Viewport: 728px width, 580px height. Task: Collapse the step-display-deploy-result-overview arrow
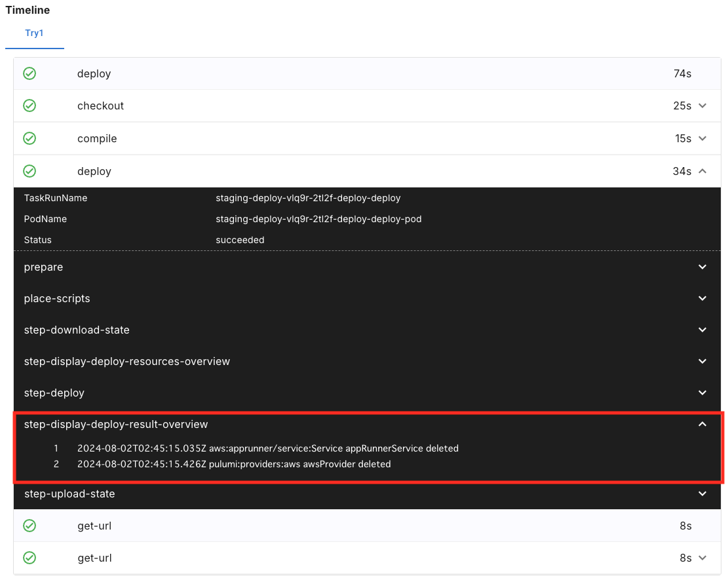[x=702, y=425]
